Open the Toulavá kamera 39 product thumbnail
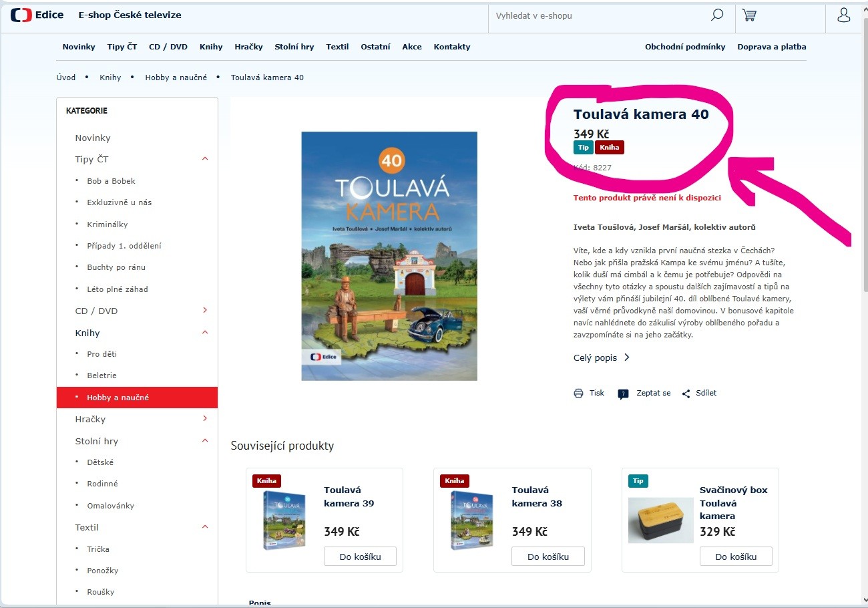This screenshot has height=608, width=868. click(x=284, y=520)
